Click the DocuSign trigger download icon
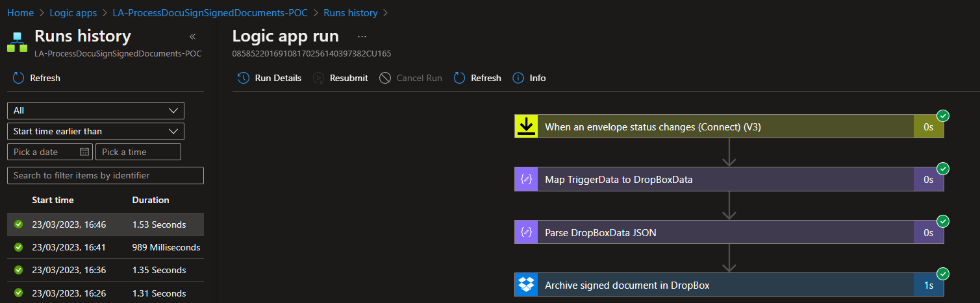Image resolution: width=980 pixels, height=303 pixels. tap(526, 127)
